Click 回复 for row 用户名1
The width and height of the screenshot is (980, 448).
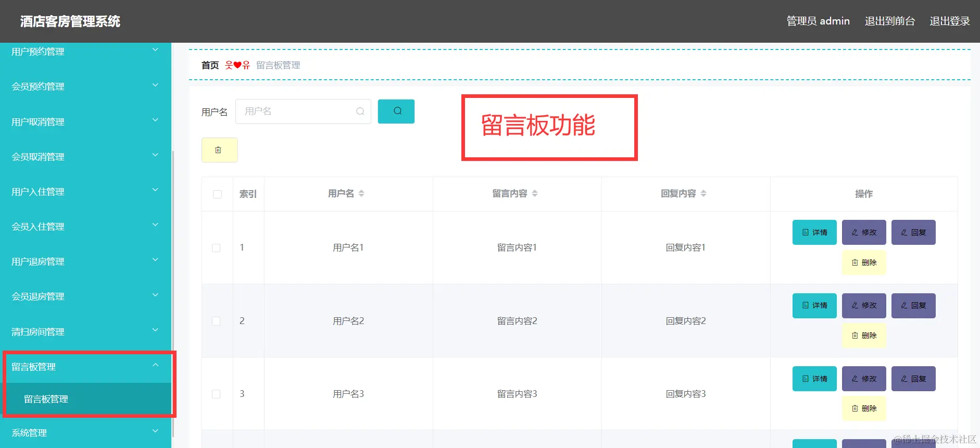coord(913,232)
